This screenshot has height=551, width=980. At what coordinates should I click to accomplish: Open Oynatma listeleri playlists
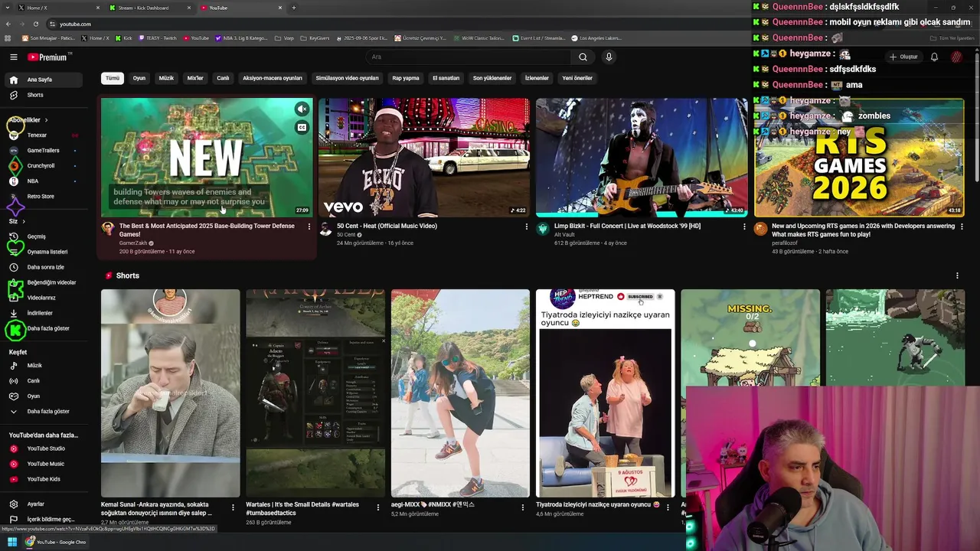[43, 252]
